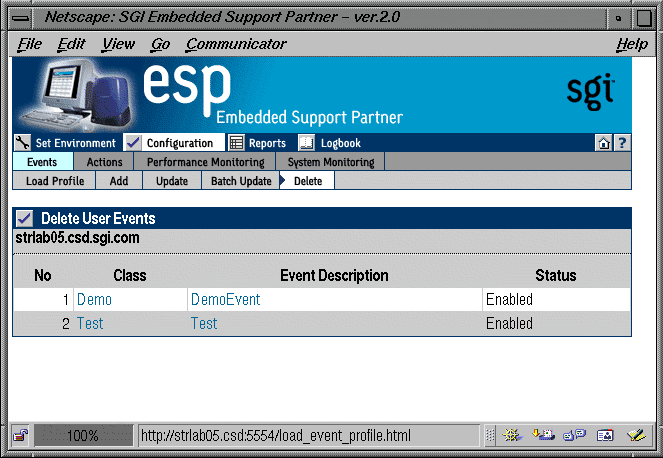Click the Status column header
This screenshot has width=663, height=458.
coord(556,275)
